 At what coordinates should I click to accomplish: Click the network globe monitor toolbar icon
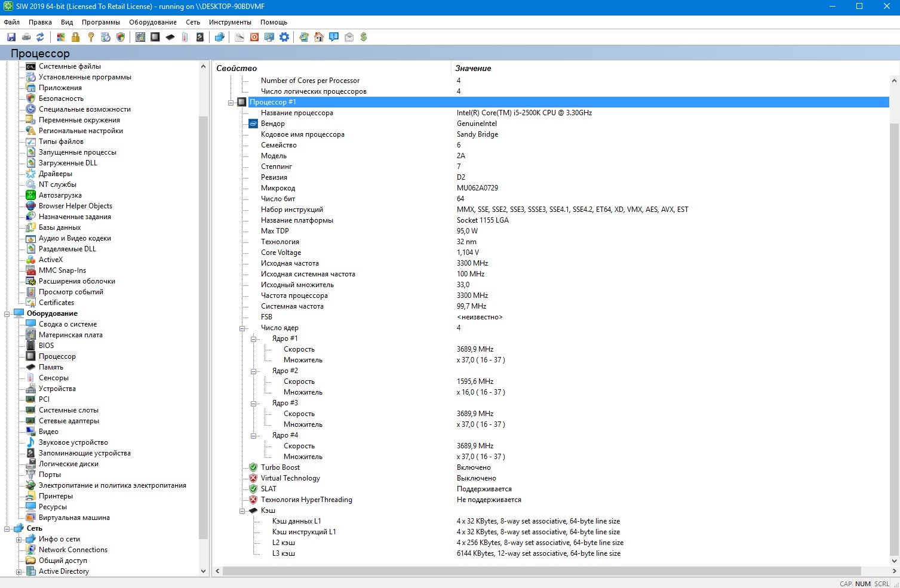tap(220, 37)
